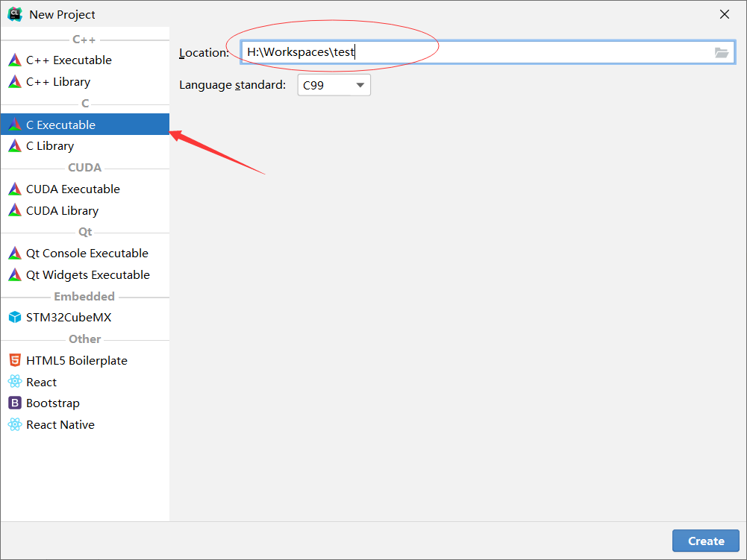The height and width of the screenshot is (560, 747).
Task: Click the CLion logo in title bar
Action: (x=15, y=14)
